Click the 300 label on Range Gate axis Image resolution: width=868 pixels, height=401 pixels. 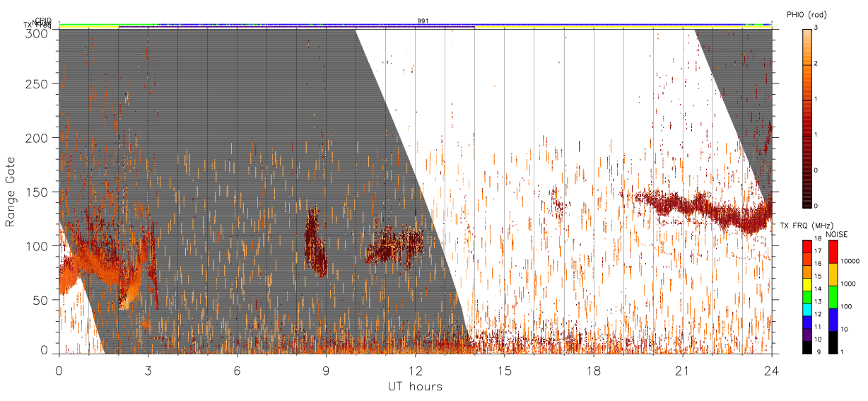[37, 33]
